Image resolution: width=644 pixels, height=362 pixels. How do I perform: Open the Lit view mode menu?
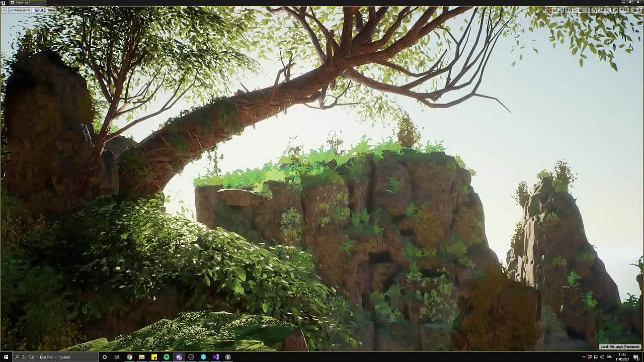click(x=39, y=10)
